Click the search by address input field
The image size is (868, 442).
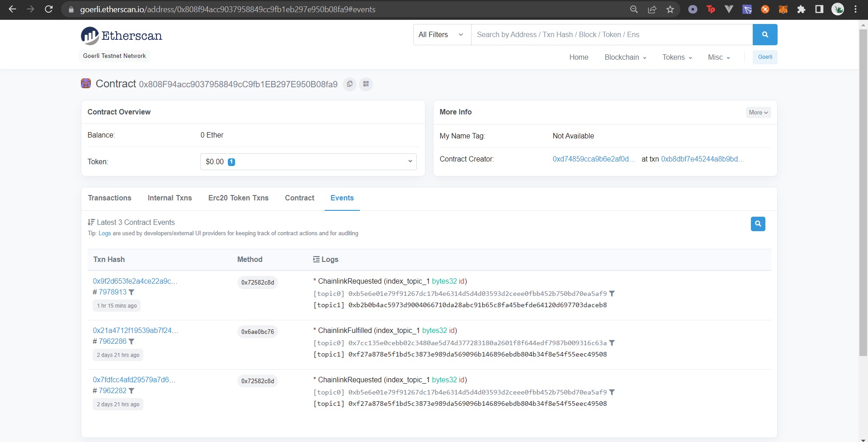click(612, 34)
